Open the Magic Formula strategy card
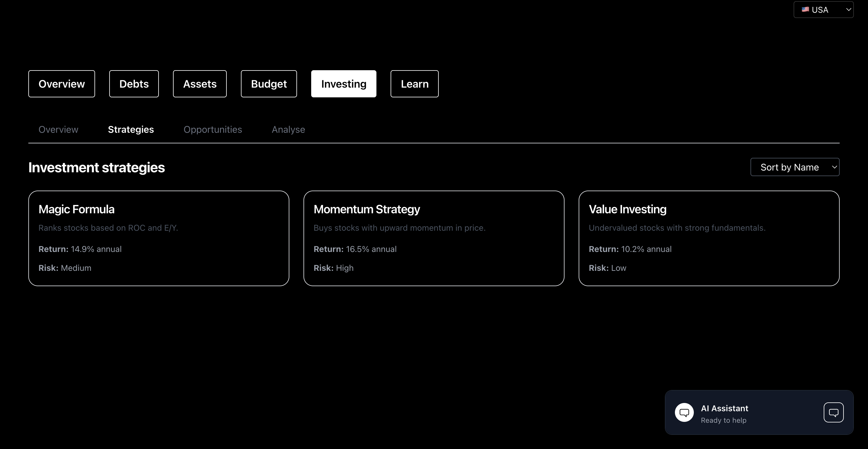868x449 pixels. tap(159, 238)
